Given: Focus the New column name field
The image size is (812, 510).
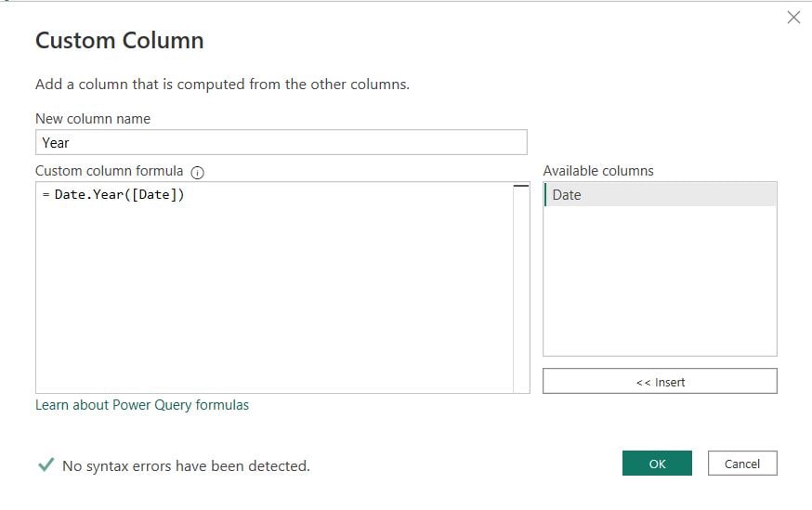Looking at the screenshot, I should coord(281,142).
